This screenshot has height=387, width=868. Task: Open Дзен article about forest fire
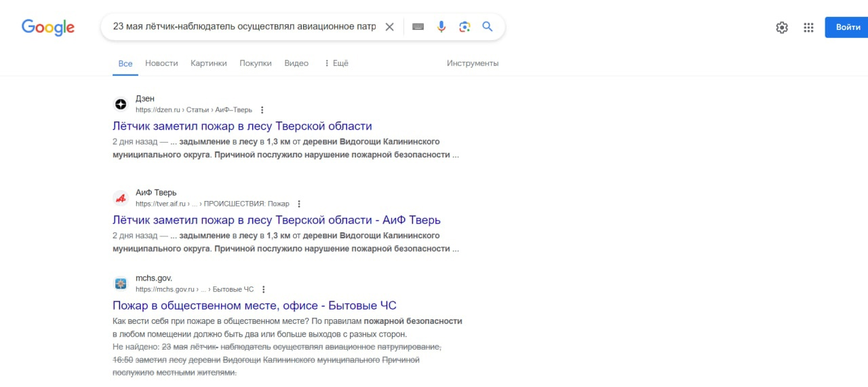242,126
